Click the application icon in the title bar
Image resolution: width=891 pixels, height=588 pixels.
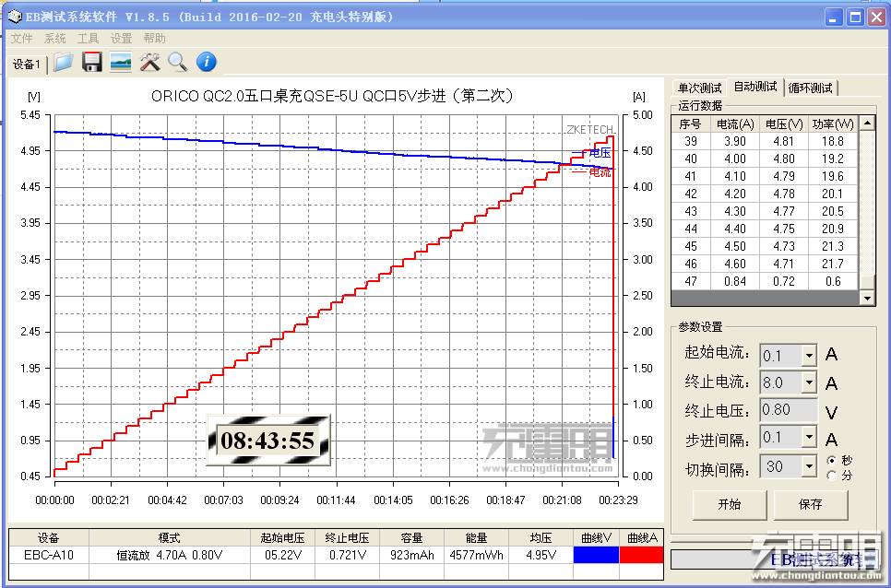click(x=15, y=17)
